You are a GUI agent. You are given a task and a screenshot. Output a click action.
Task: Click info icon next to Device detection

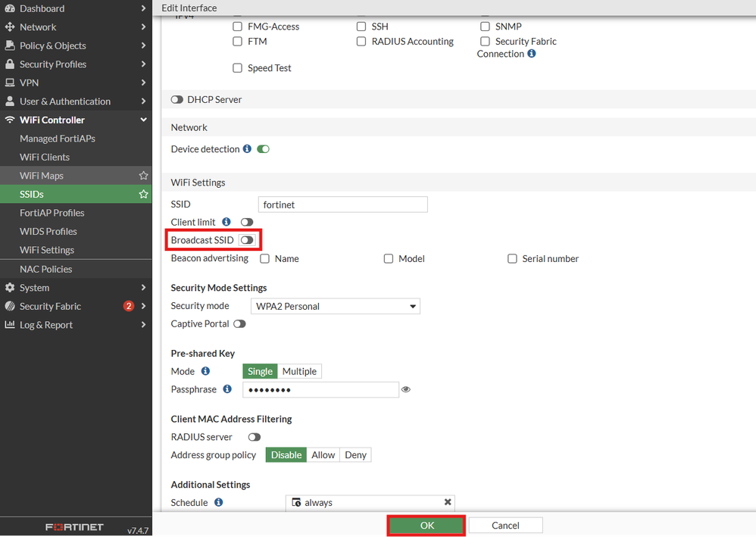[247, 148]
